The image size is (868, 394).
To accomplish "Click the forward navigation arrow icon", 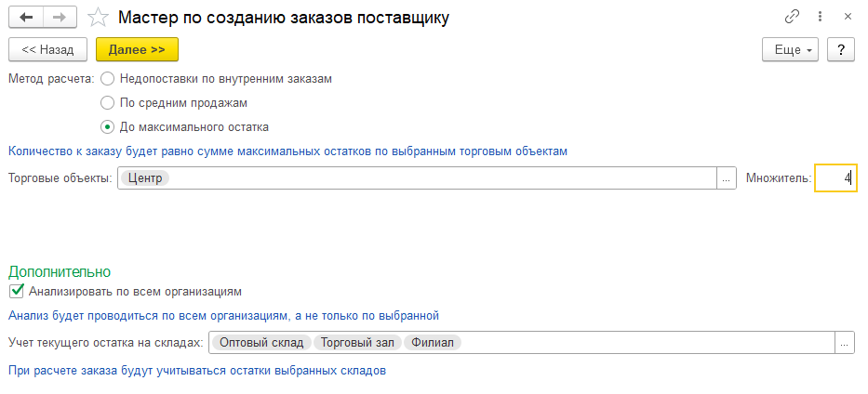I will (60, 17).
